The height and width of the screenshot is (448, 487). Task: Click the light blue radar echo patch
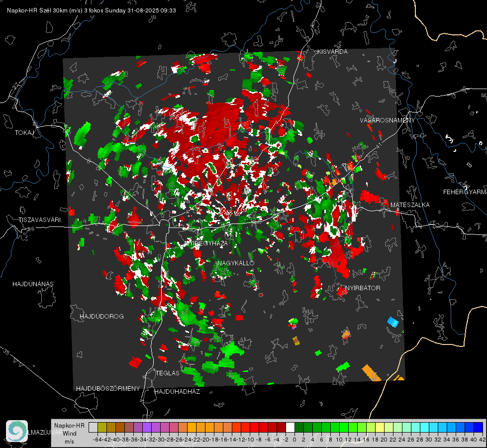click(x=393, y=322)
